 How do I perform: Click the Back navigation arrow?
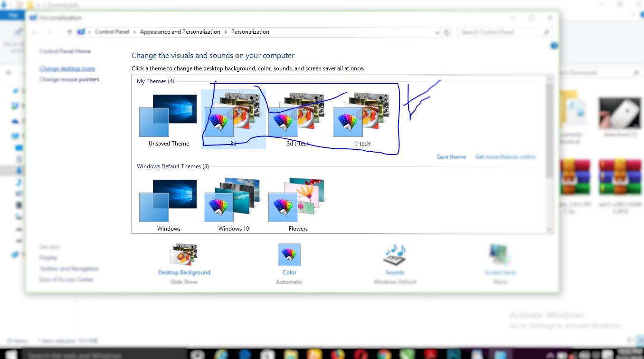point(35,32)
